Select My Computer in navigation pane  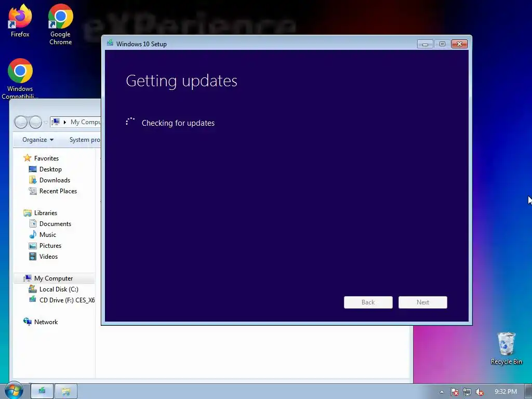pyautogui.click(x=54, y=278)
